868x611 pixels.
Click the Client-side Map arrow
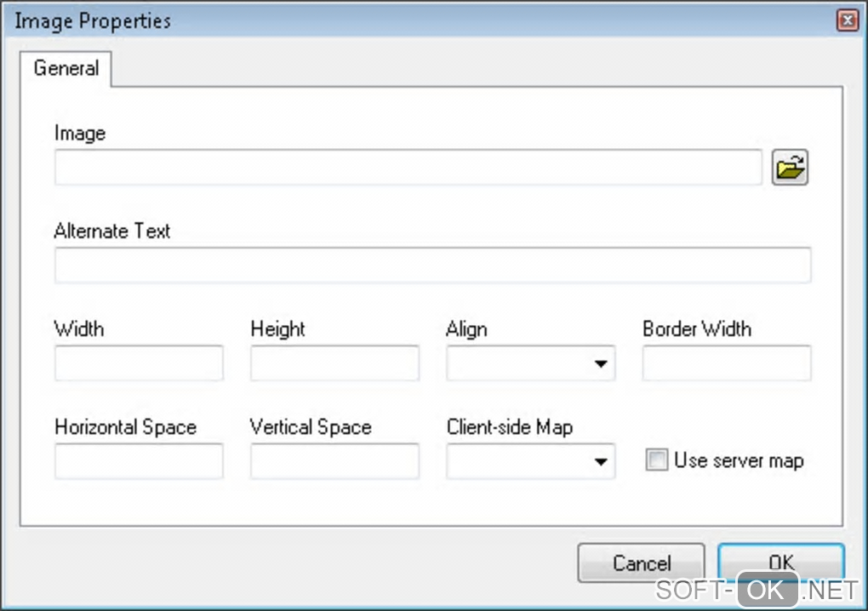tap(601, 462)
